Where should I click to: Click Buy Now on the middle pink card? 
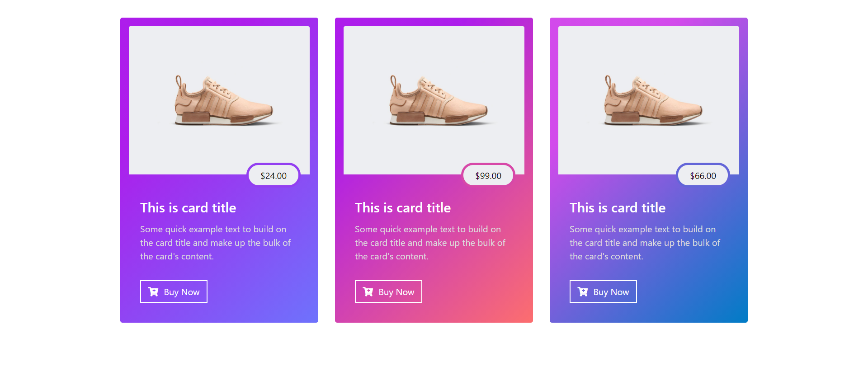(388, 291)
